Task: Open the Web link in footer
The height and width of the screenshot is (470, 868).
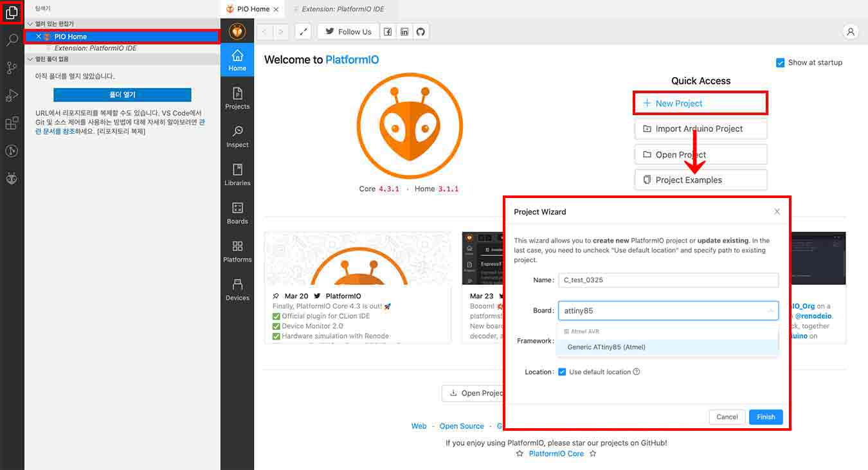Action: coord(419,426)
